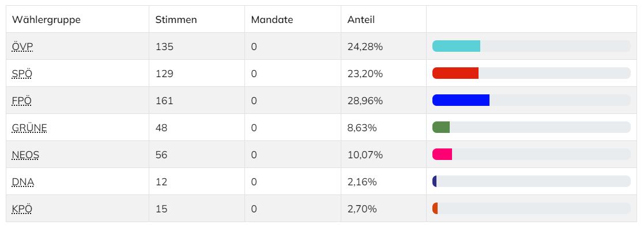Click the SPÖ party abbreviation link
Image resolution: width=644 pixels, height=229 pixels.
pyautogui.click(x=22, y=74)
